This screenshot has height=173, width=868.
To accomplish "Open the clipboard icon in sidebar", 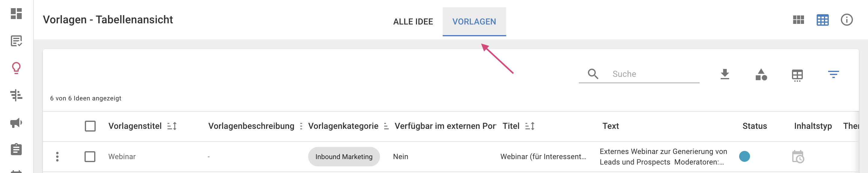I will click(16, 149).
